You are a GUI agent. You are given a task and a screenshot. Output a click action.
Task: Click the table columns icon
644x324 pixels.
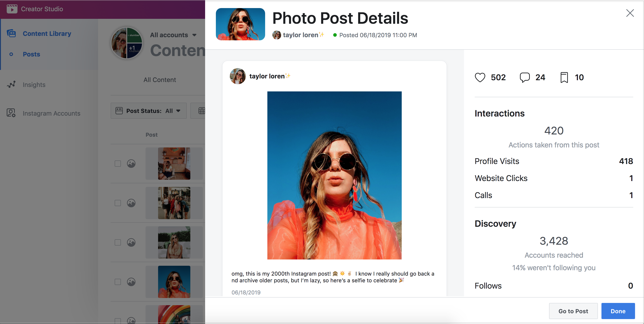(x=202, y=111)
